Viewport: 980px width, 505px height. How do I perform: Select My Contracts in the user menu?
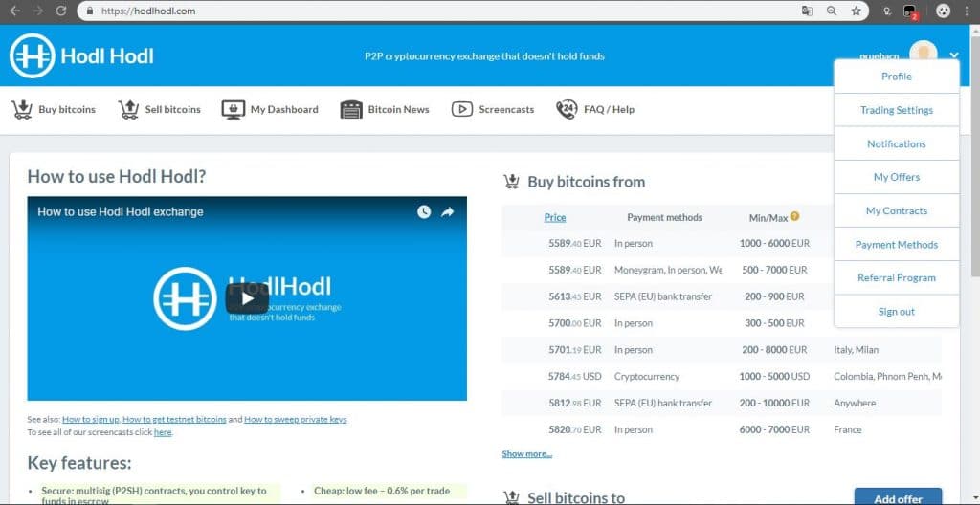tap(896, 210)
